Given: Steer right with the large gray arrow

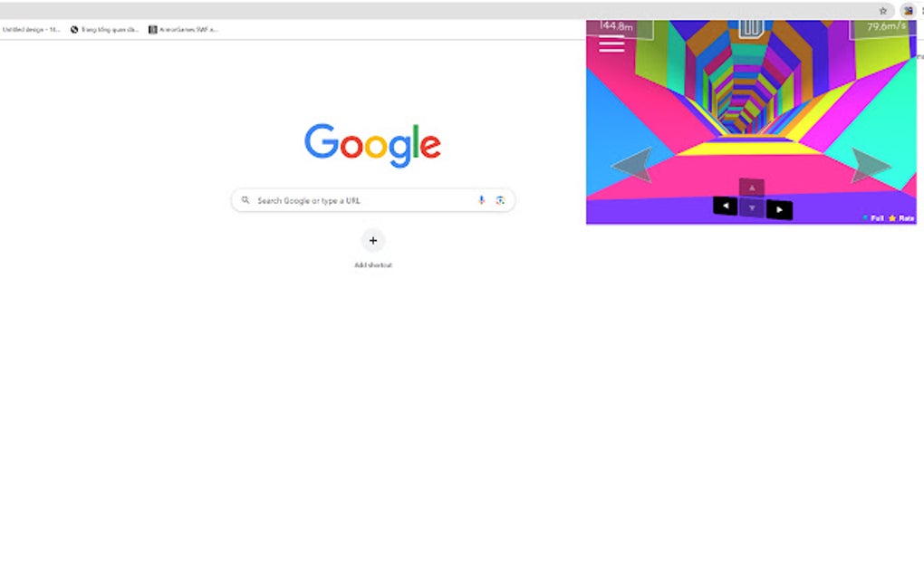Looking at the screenshot, I should 871,164.
